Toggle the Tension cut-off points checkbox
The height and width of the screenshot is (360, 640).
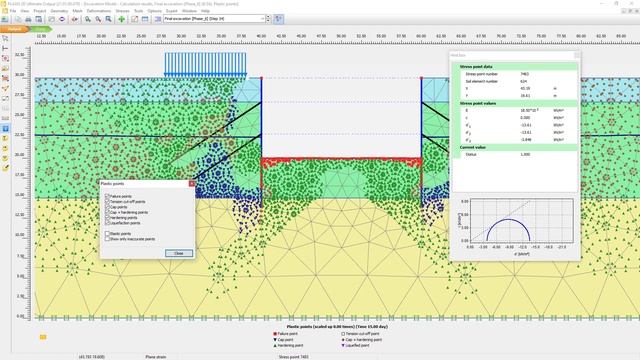107,202
